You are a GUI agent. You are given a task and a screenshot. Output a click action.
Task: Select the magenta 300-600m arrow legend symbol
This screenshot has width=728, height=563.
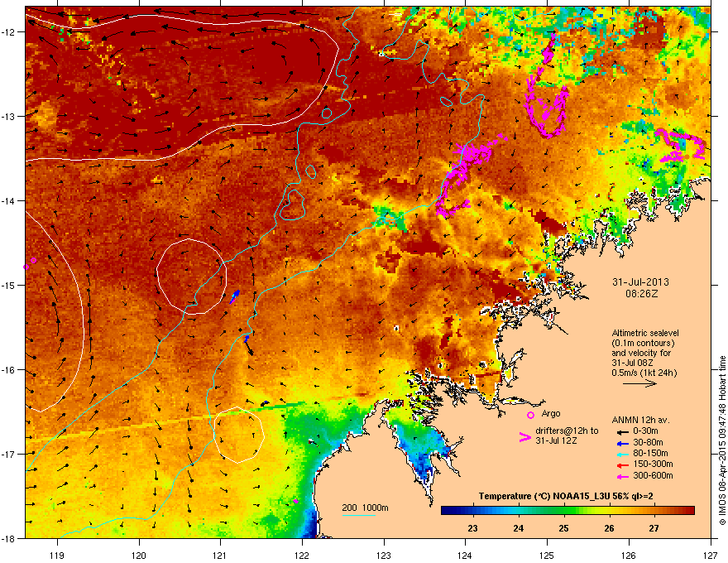[x=622, y=476]
